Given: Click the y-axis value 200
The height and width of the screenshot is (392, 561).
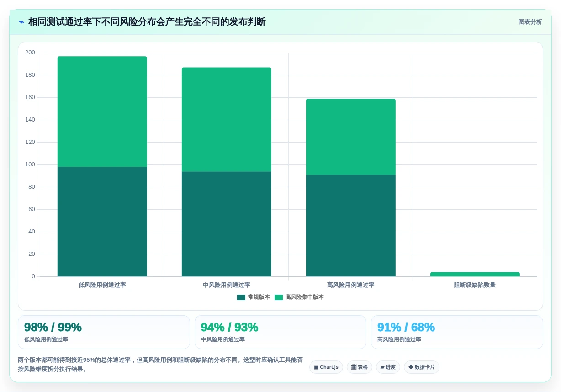Looking at the screenshot, I should 30,53.
